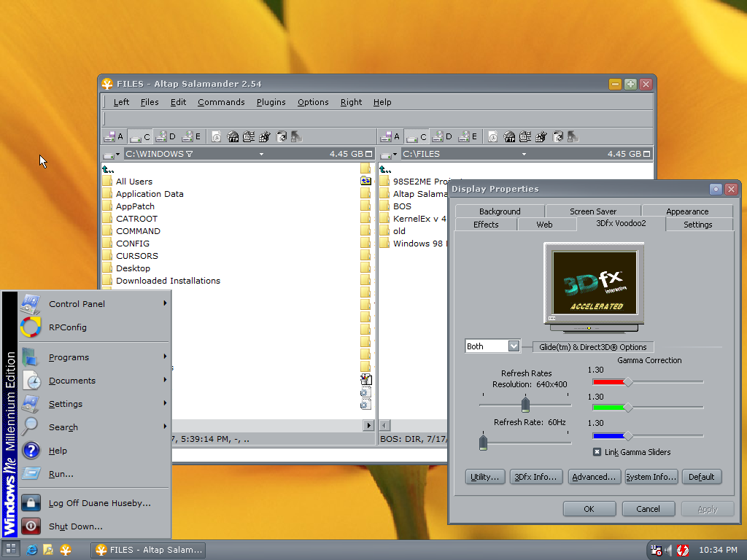Open Network icon in left drive bar
Viewport: 747px width, 560px height.
(x=248, y=137)
